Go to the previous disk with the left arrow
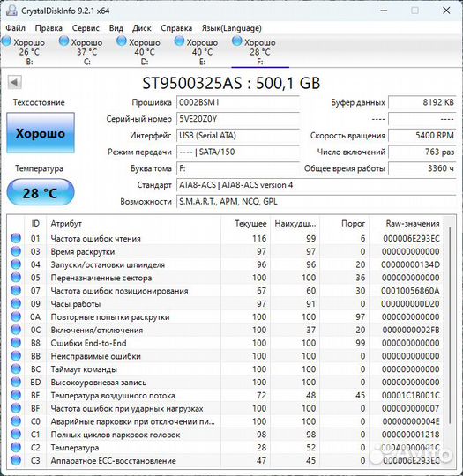The width and height of the screenshot is (463, 476). pyautogui.click(x=14, y=82)
